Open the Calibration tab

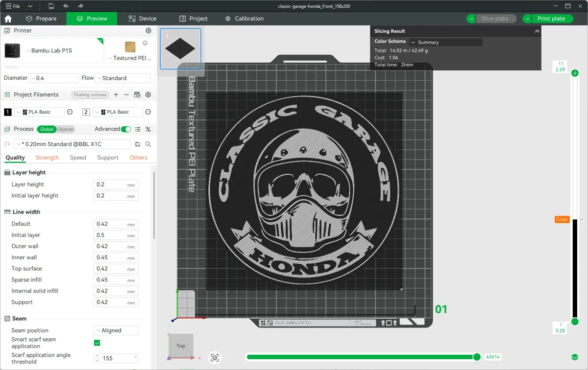[245, 19]
